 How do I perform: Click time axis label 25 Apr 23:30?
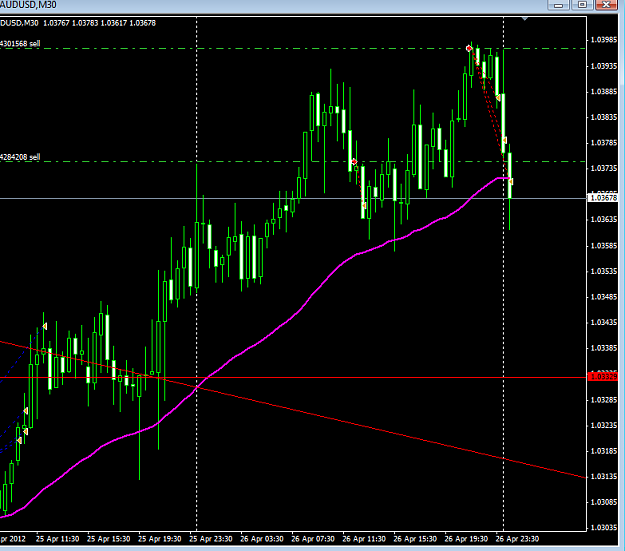tap(211, 539)
